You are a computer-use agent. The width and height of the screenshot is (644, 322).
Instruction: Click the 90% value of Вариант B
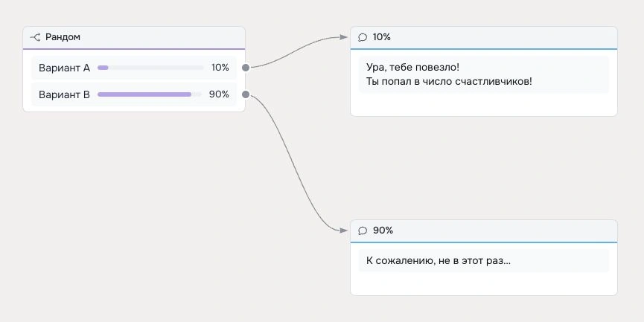[219, 94]
